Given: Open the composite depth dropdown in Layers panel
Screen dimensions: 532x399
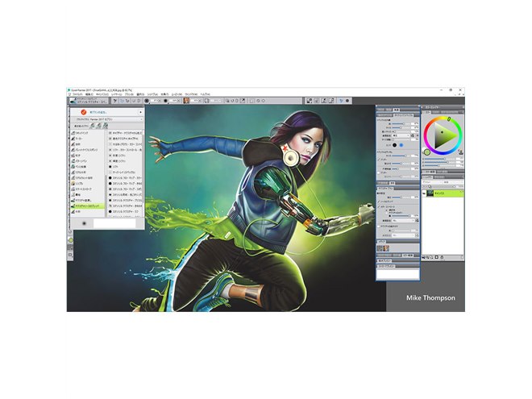Looking at the screenshot, I should 453,182.
